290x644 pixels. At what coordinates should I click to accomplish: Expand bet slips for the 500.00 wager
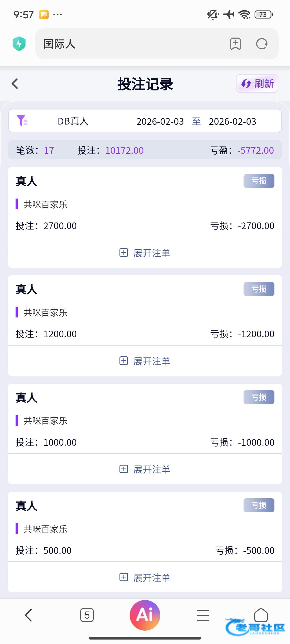pyautogui.click(x=145, y=577)
